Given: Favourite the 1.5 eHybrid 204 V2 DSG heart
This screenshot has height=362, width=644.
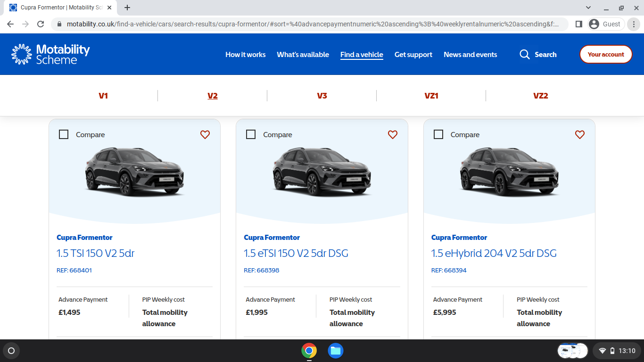Looking at the screenshot, I should point(580,134).
